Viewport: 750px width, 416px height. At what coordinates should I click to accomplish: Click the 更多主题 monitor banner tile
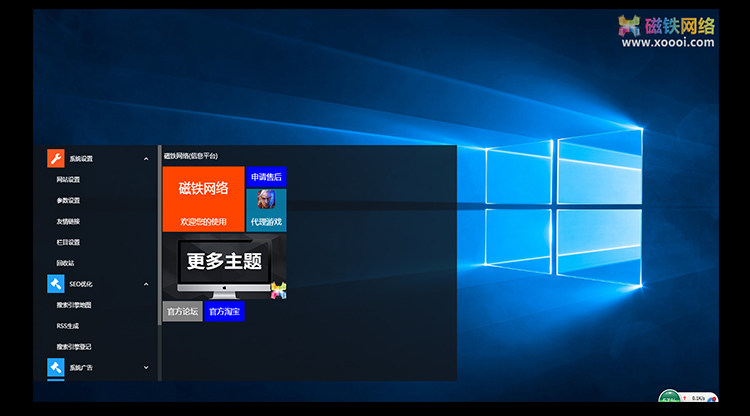pyautogui.click(x=224, y=266)
